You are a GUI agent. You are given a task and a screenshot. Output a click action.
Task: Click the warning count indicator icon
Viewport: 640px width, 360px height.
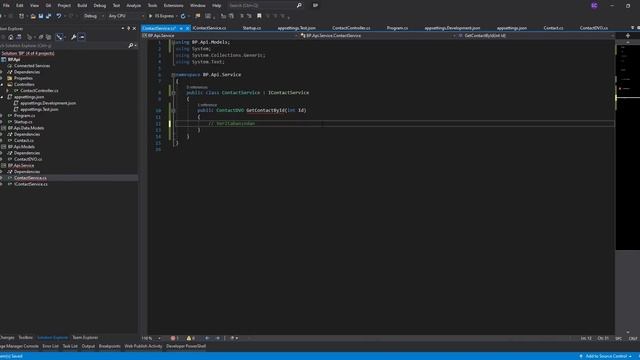click(x=190, y=338)
